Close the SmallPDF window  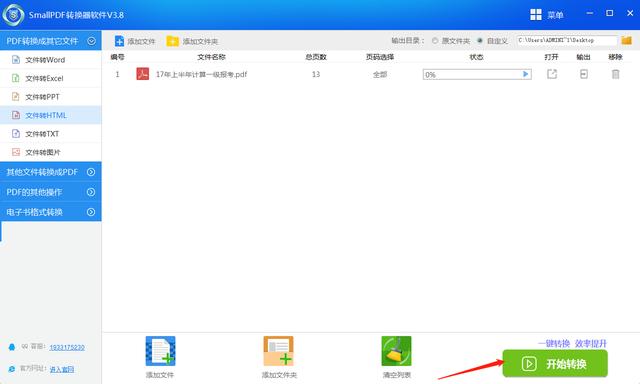(x=630, y=13)
